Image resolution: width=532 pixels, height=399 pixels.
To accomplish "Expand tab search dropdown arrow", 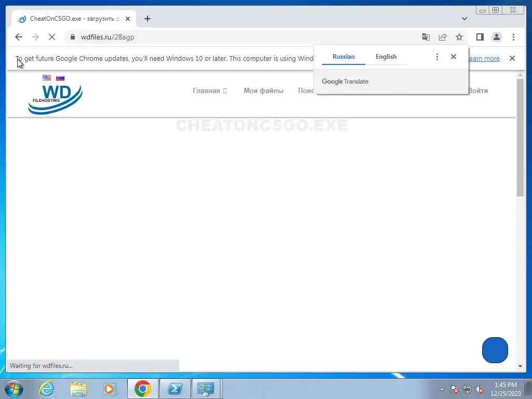I will point(464,19).
